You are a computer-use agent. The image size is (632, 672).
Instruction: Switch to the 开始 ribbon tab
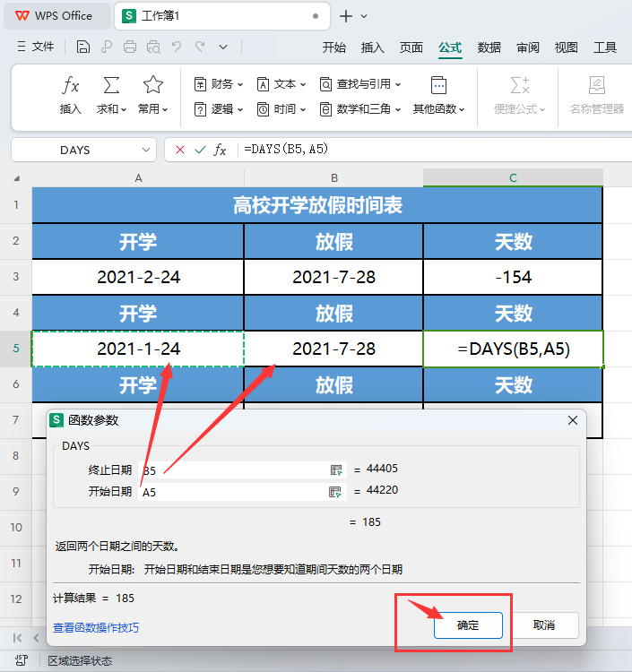[x=334, y=47]
